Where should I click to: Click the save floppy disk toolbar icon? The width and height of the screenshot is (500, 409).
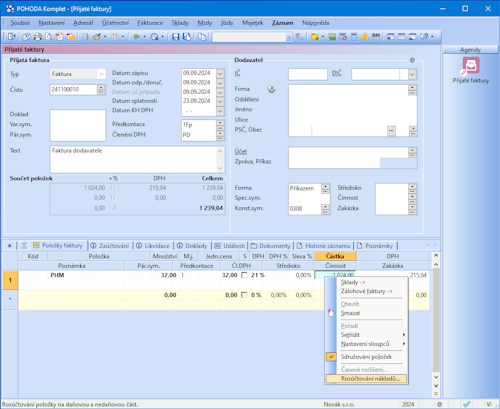175,37
